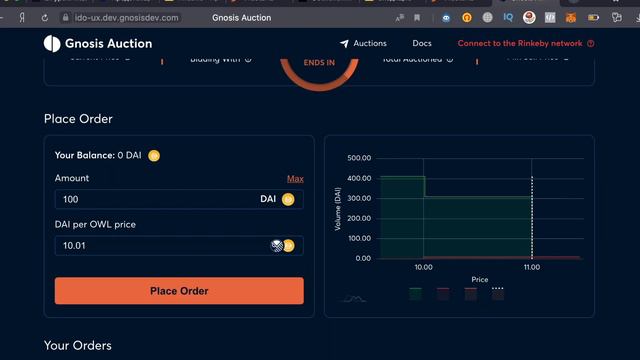
Task: Open the code-bracket extension icon
Action: point(550,18)
